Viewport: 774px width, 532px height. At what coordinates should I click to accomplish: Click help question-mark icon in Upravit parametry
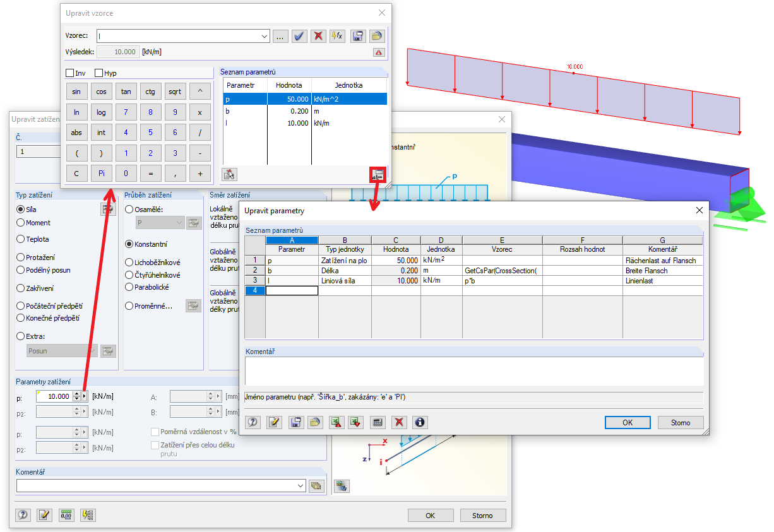[x=251, y=422]
